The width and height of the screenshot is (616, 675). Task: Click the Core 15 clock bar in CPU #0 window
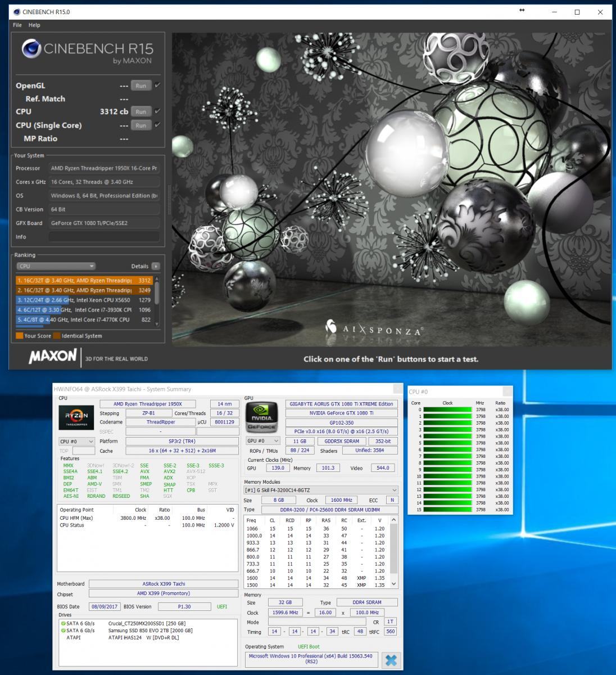(x=447, y=510)
